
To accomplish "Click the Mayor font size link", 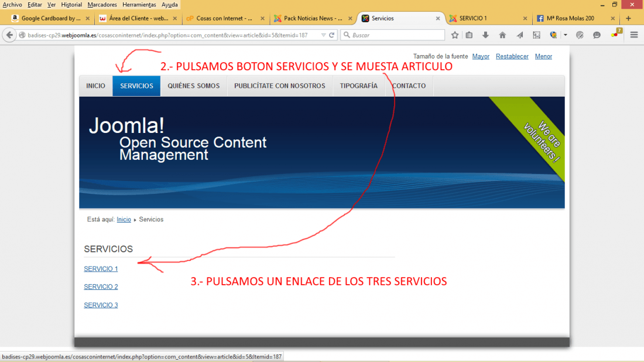I will coord(481,56).
